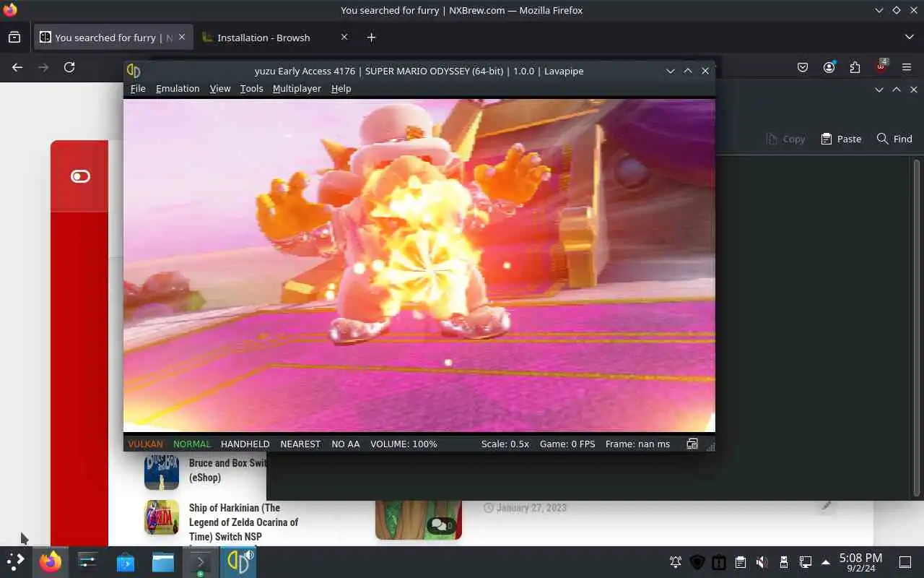Click the yuzu logo in the title bar
This screenshot has height=578, width=924.
[x=134, y=71]
